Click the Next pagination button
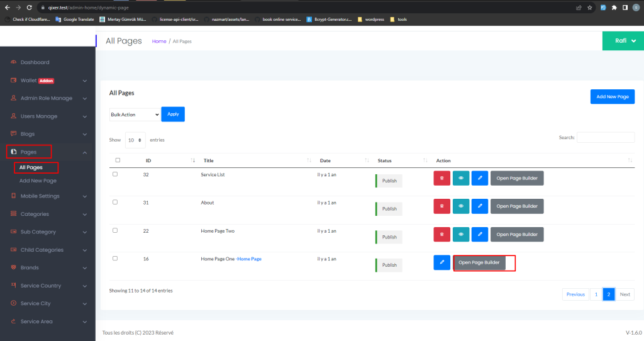 click(x=625, y=294)
